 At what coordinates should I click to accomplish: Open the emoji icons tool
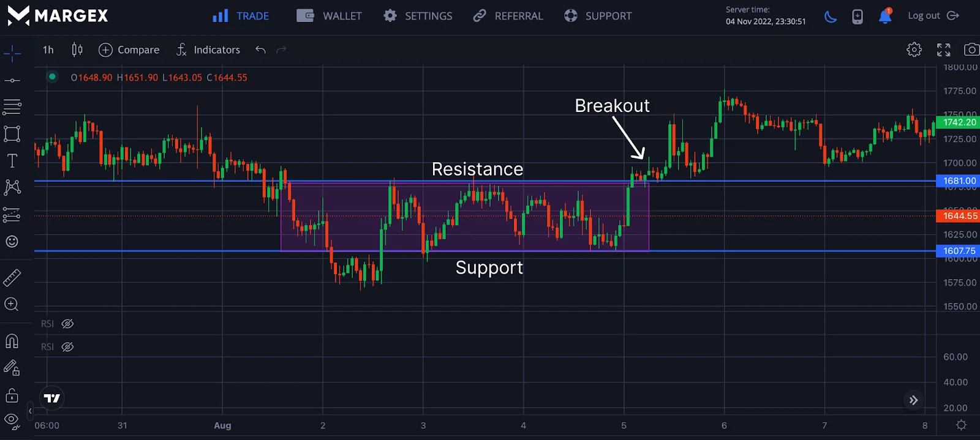(12, 241)
